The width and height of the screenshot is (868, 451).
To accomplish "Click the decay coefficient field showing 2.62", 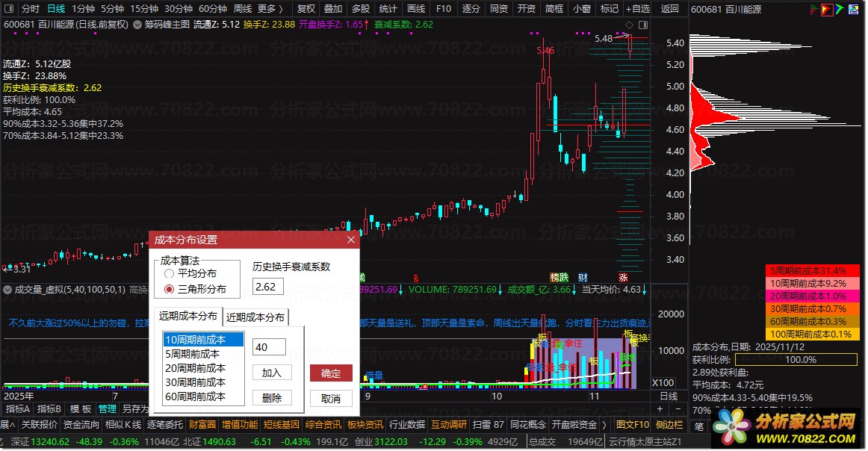I will (x=268, y=287).
